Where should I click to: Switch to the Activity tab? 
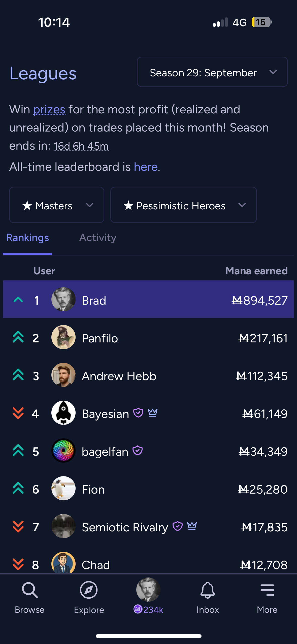click(98, 238)
